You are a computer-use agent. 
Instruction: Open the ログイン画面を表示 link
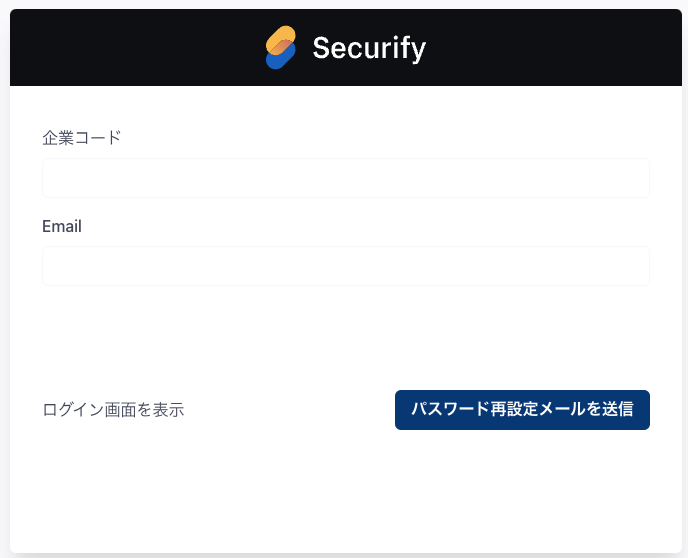click(113, 410)
